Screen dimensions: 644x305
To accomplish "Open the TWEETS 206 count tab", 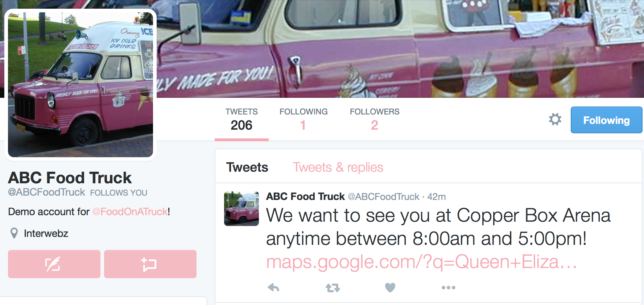I will click(241, 120).
